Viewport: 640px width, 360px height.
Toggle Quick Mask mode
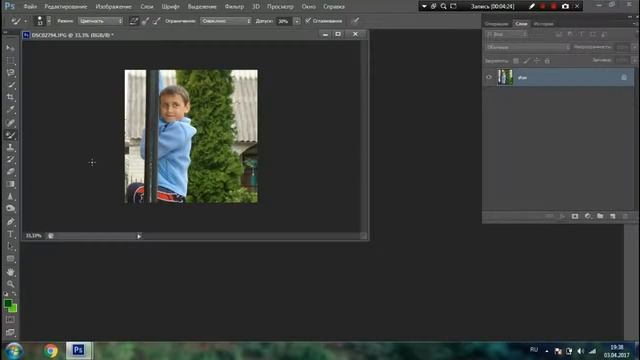(x=10, y=320)
